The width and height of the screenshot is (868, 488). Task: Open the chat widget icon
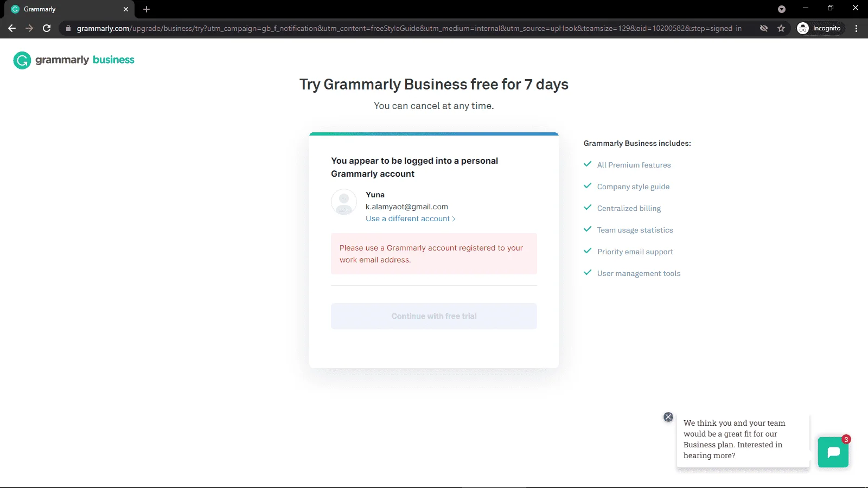[x=833, y=452]
